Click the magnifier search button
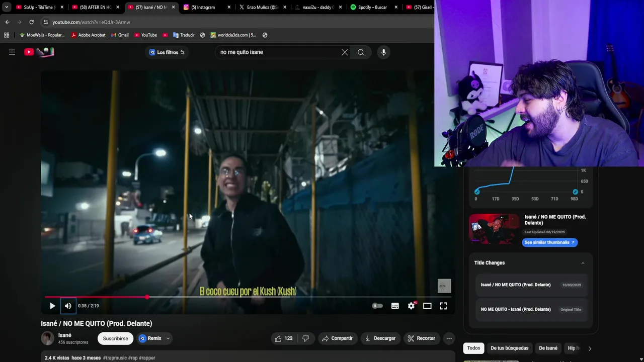Viewport: 644px width, 362px height. coord(361,52)
